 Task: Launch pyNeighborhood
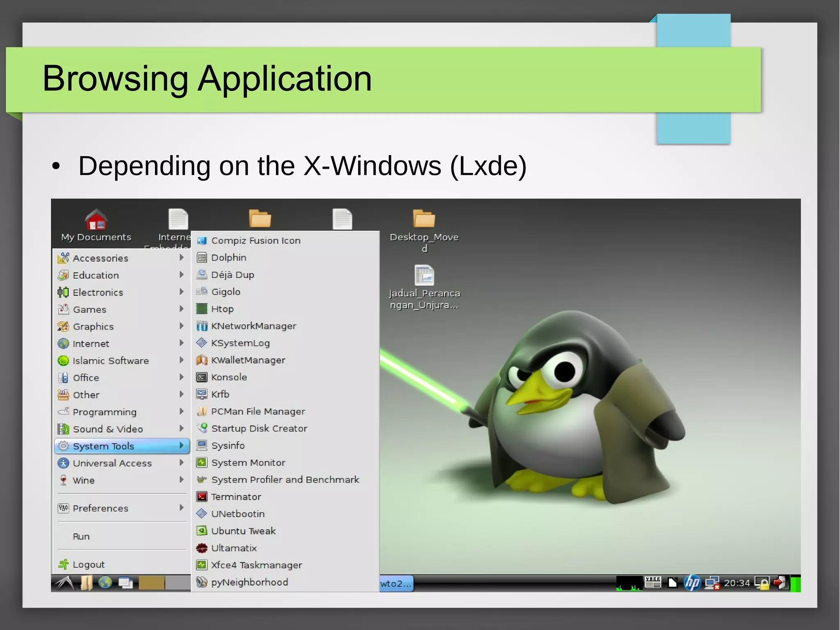pos(285,582)
